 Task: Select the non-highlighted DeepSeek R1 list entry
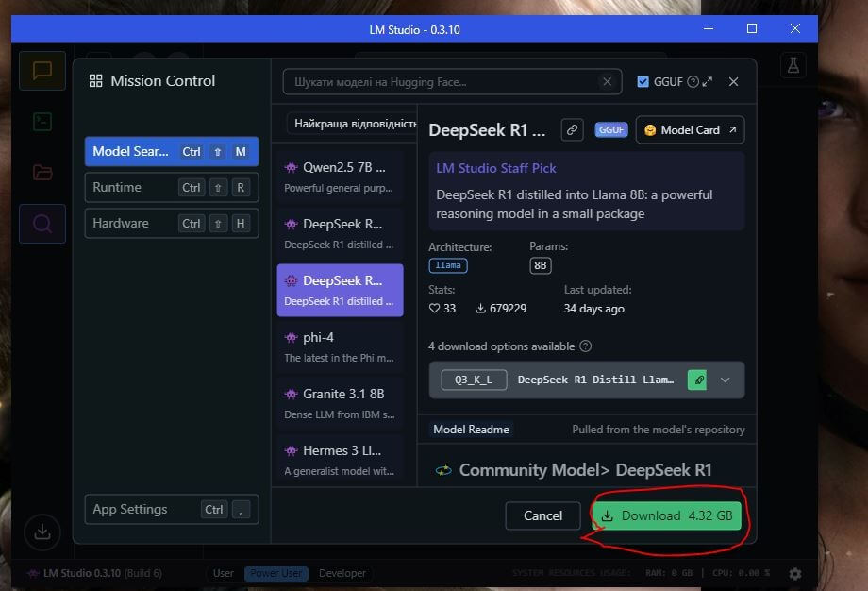(340, 233)
